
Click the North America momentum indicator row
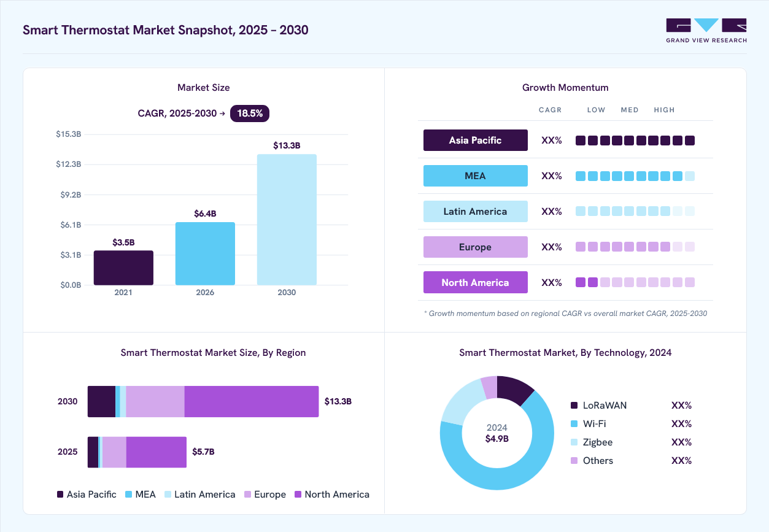[635, 282]
